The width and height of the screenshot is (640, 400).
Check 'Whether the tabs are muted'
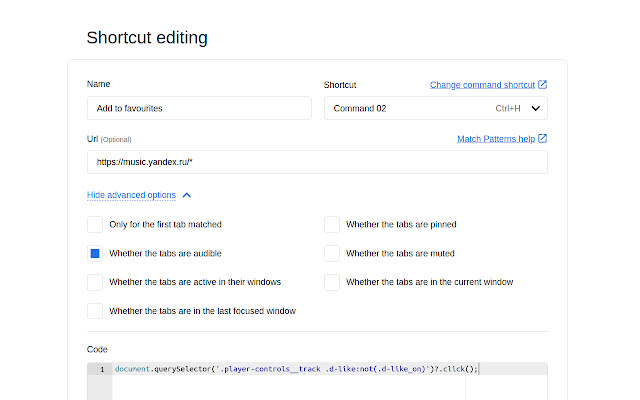[332, 253]
